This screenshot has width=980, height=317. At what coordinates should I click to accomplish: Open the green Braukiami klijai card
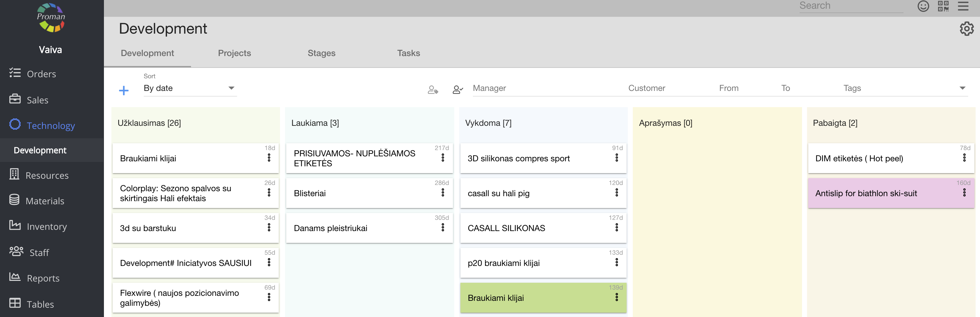(533, 298)
